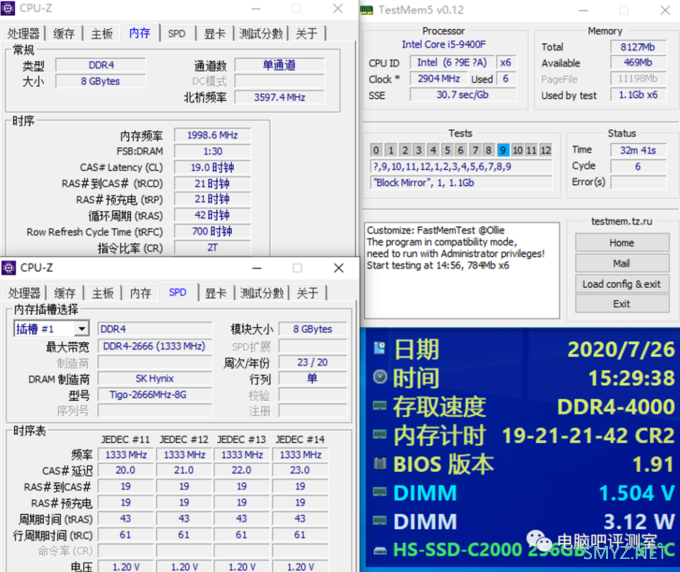This screenshot has height=572, width=680.
Task: Click the tRFC value 700 时钟
Action: coord(212,232)
